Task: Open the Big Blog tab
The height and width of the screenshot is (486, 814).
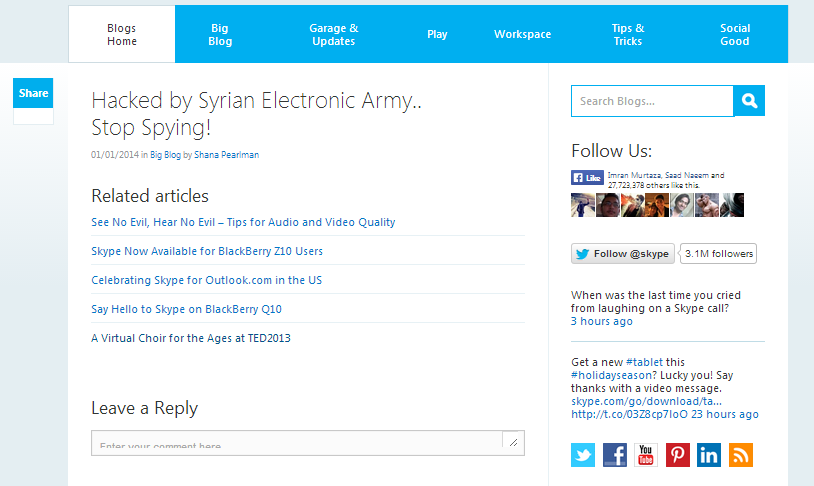Action: tap(220, 34)
